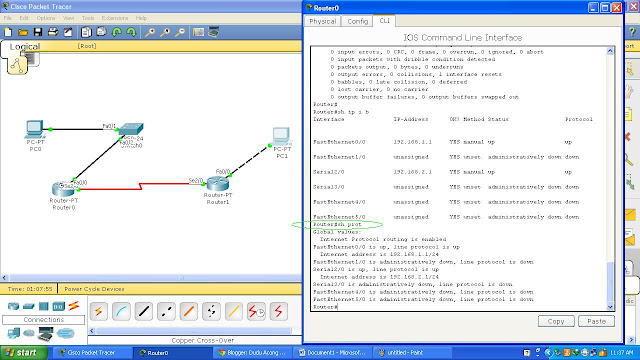
Task: Click the Logical workspace tab
Action: pos(24,47)
